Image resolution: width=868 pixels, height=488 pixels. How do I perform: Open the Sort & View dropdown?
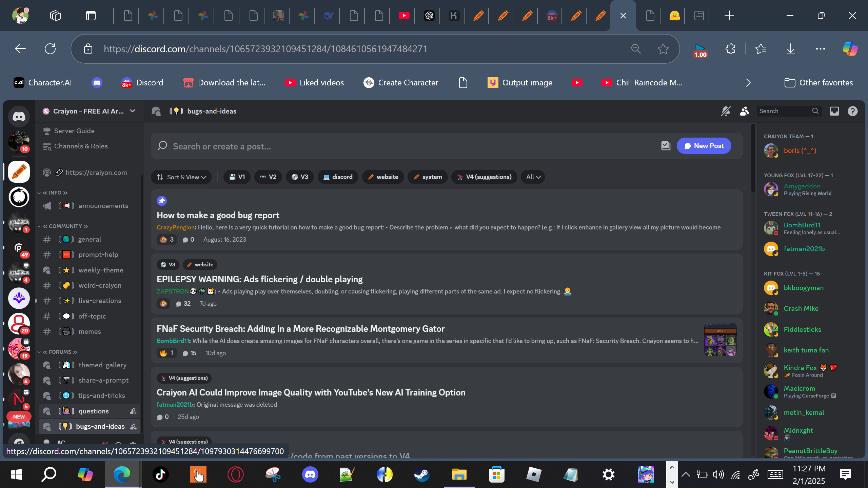181,177
